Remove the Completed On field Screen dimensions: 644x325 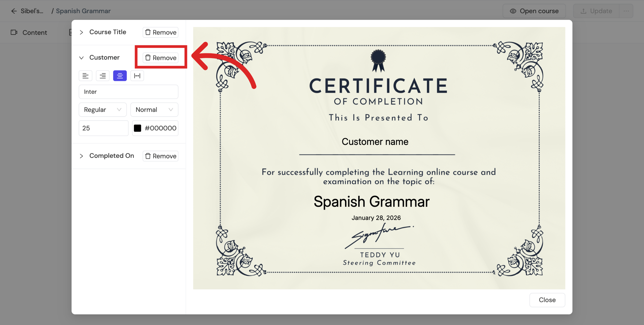coord(160,156)
